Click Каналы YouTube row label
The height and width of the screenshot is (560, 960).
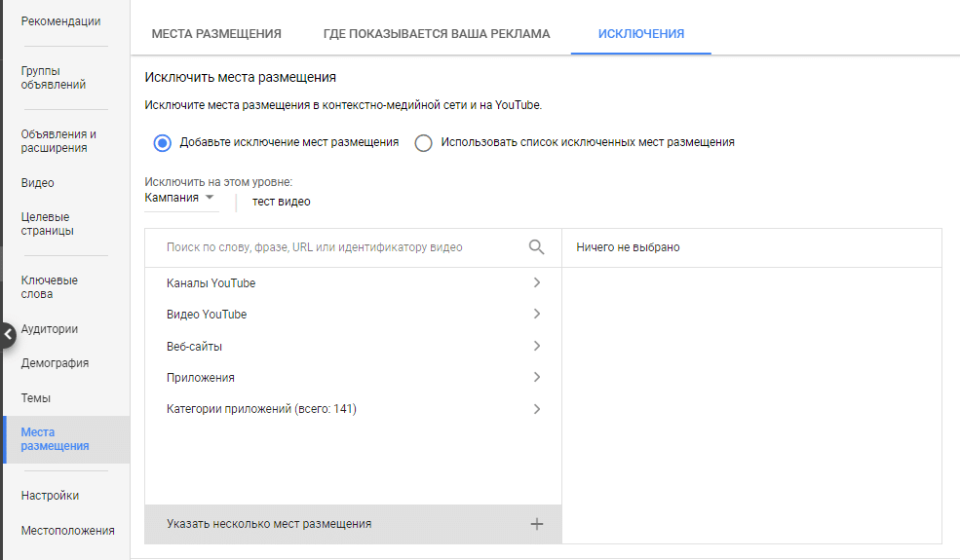tap(211, 283)
